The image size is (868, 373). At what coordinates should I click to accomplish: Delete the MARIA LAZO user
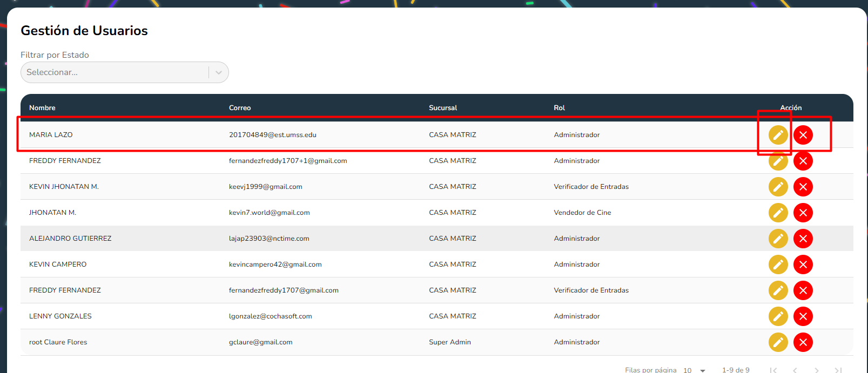coord(803,135)
